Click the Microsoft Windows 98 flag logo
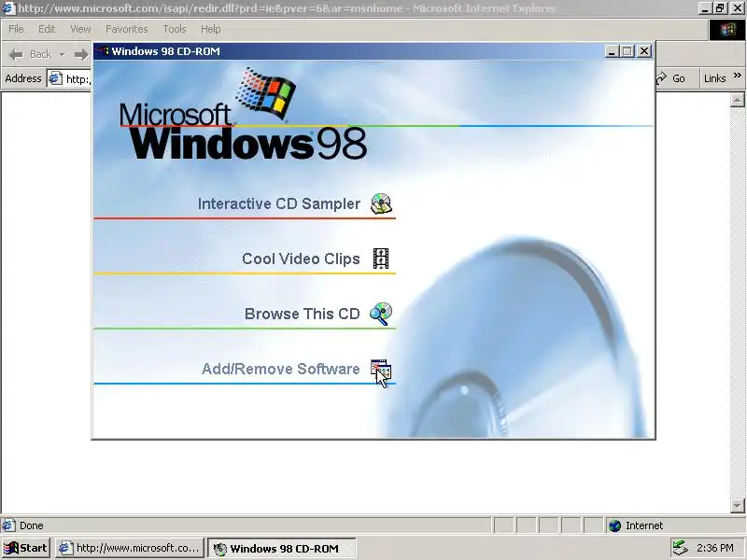This screenshot has height=560, width=747. (x=266, y=92)
